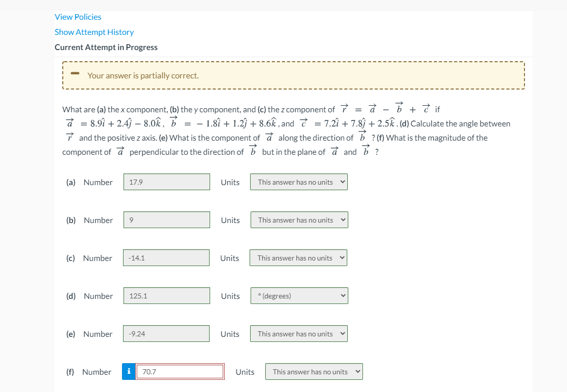The width and height of the screenshot is (567, 392).
Task: Select the answer field showing -9.24
Action: pyautogui.click(x=167, y=333)
